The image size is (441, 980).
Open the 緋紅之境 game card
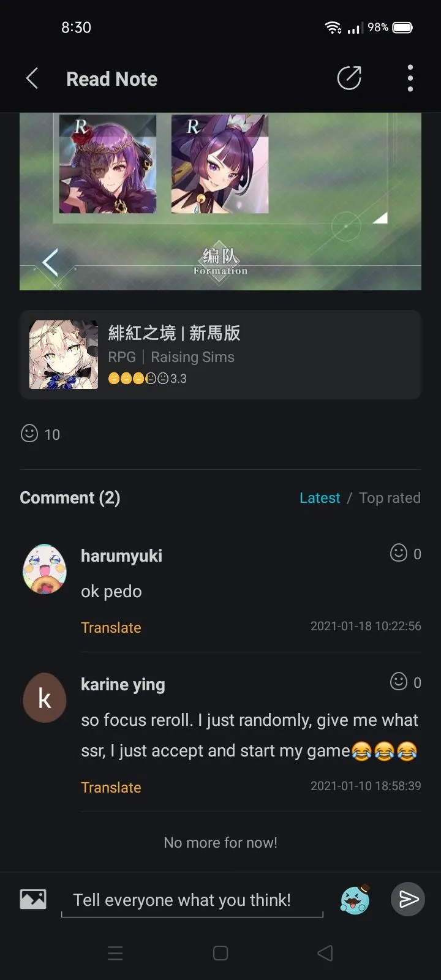coord(221,355)
